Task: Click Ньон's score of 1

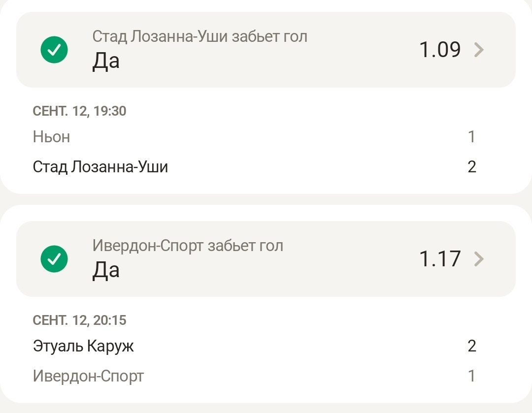Action: pos(471,137)
